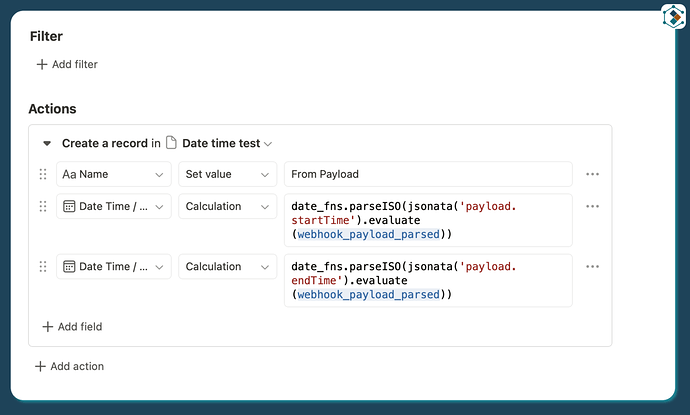Click the Add action button
Screen dimensions: 690x415
(x=70, y=366)
